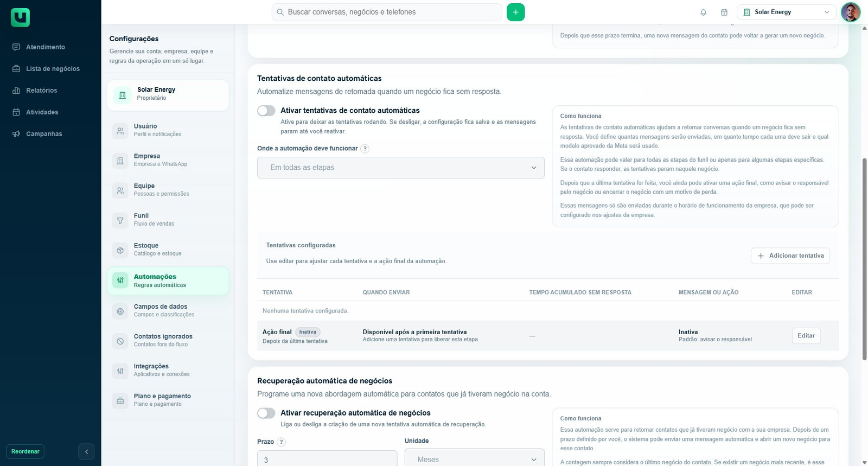868x466 pixels.
Task: Click the green plus button beside search
Action: pyautogui.click(x=515, y=12)
